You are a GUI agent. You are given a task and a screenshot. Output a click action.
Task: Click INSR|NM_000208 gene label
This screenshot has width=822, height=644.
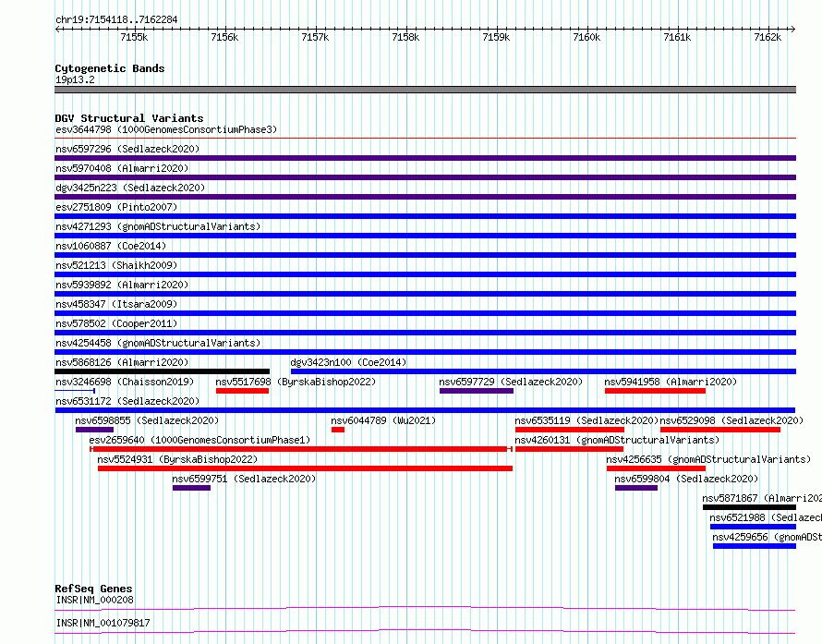point(95,600)
